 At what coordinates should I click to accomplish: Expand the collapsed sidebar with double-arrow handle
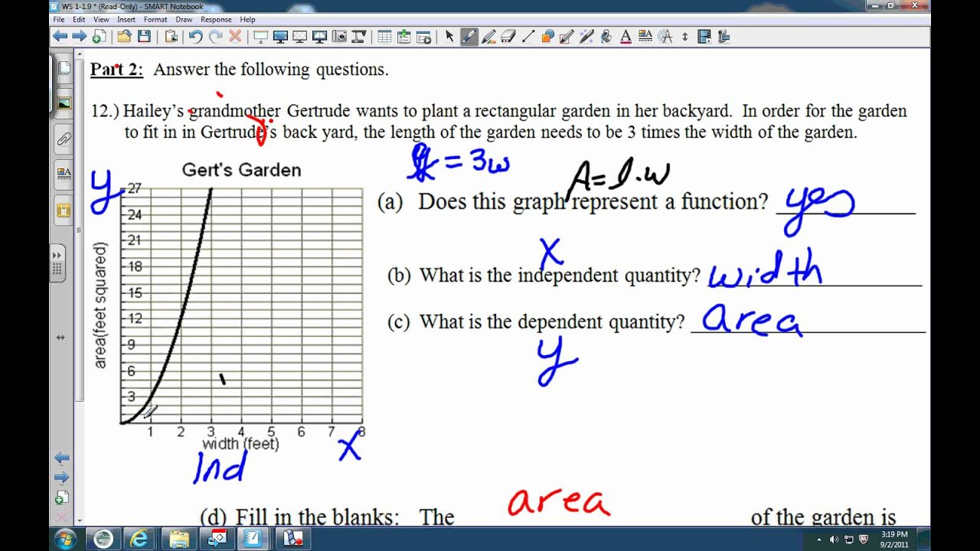pyautogui.click(x=57, y=255)
